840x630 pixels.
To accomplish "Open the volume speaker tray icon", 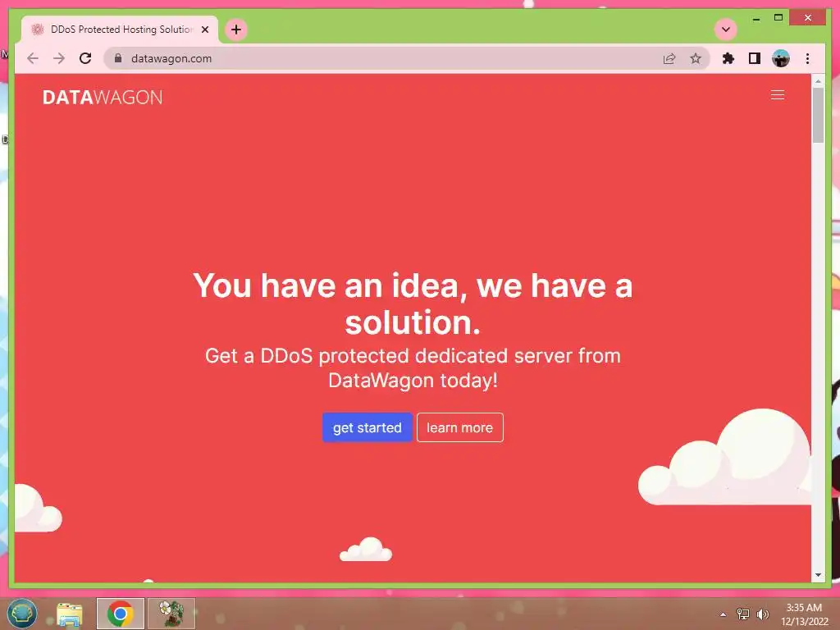I will click(763, 614).
